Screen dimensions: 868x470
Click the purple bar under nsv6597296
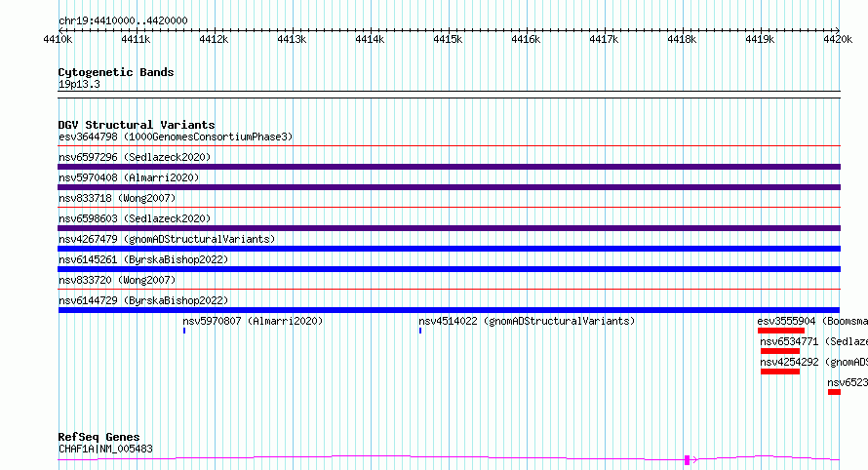tap(449, 167)
